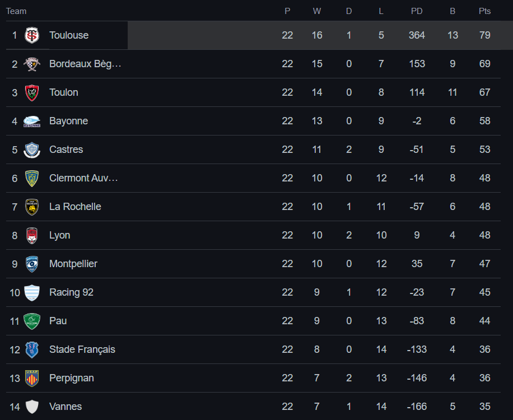
Task: Click the Bordeaux Bègles team logo
Action: click(32, 64)
